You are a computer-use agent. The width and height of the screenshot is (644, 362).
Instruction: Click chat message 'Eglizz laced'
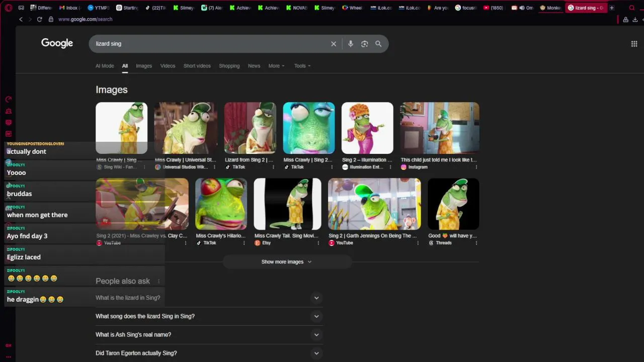[24, 257]
